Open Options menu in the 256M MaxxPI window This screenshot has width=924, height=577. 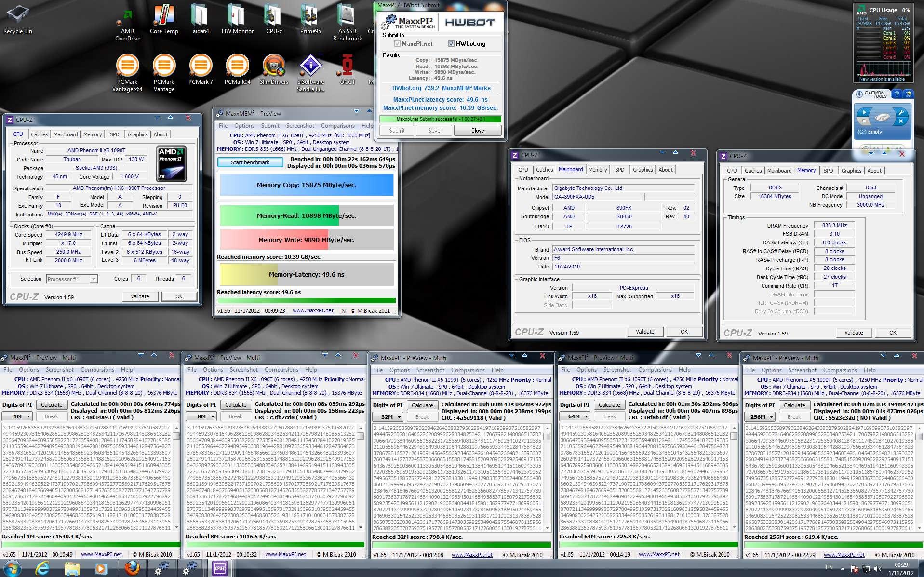tap(771, 370)
